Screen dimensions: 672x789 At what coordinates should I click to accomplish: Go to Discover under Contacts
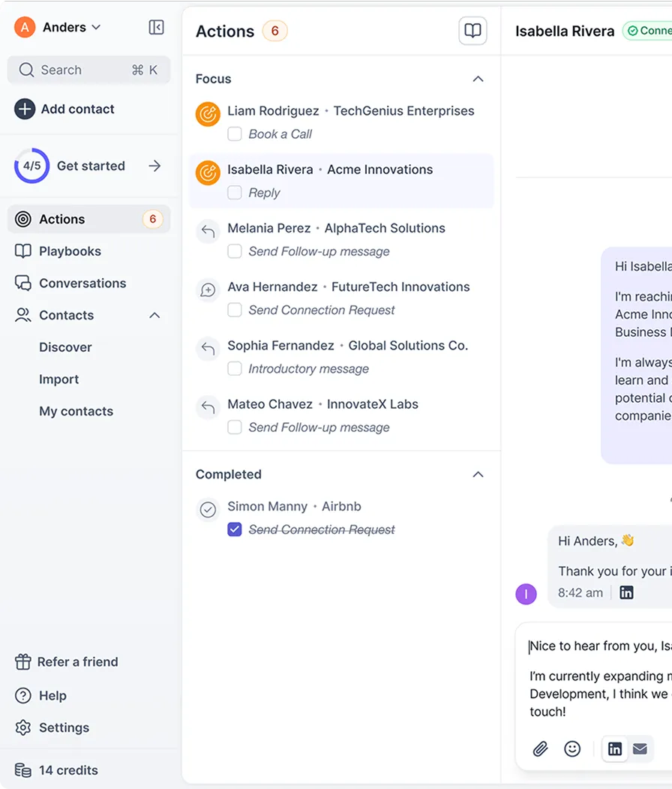[65, 347]
